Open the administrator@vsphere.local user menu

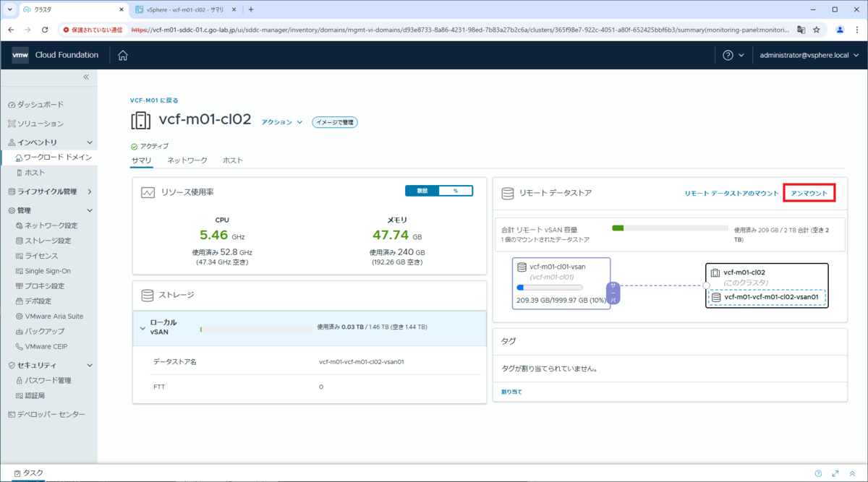coord(808,55)
